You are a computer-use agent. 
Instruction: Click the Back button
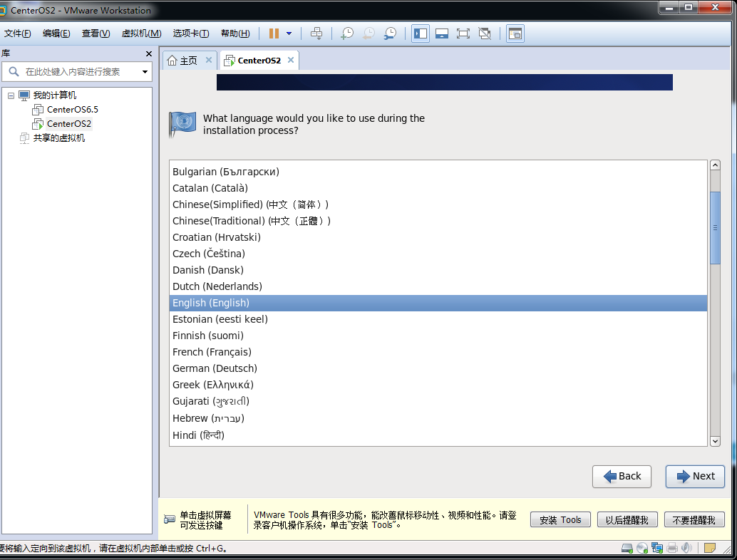622,477
